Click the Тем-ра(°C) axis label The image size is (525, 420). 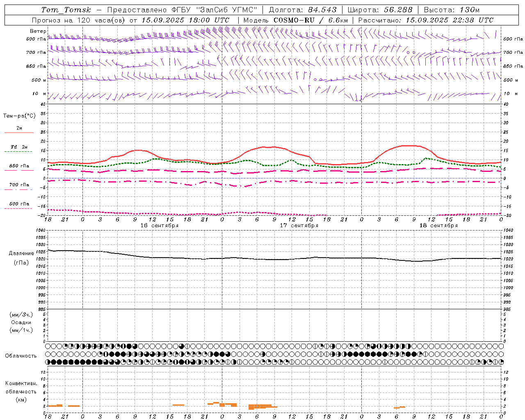pos(19,116)
